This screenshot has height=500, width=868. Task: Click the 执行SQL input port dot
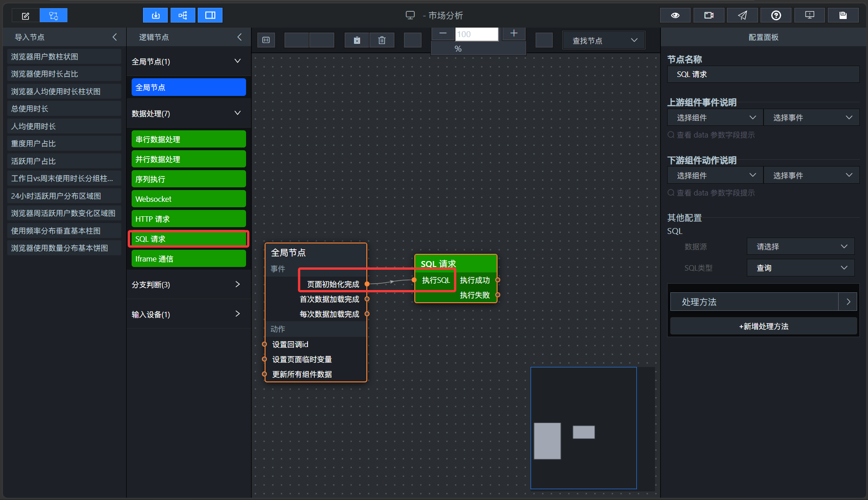point(414,280)
